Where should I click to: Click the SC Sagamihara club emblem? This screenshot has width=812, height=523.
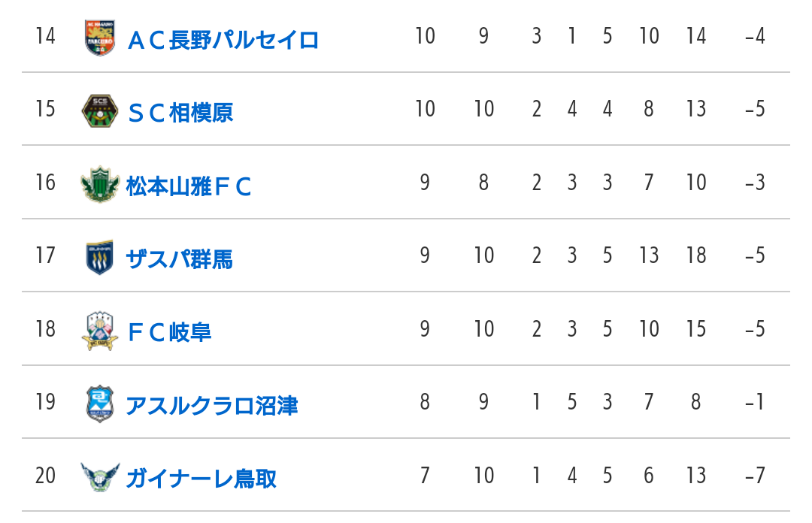tap(100, 110)
